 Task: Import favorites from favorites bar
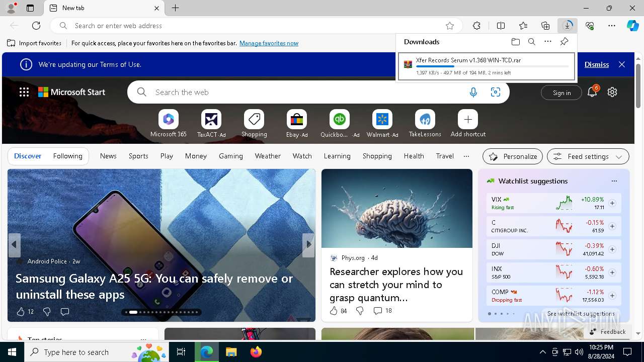[x=34, y=43]
